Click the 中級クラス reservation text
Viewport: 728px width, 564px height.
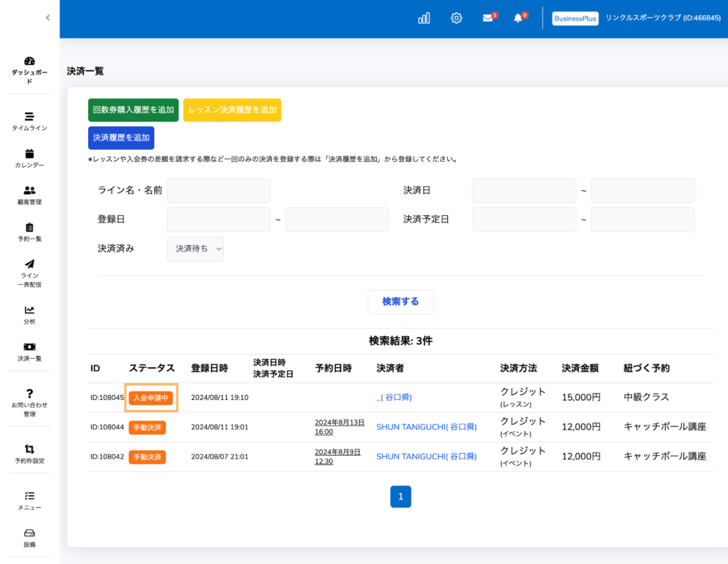(x=646, y=398)
